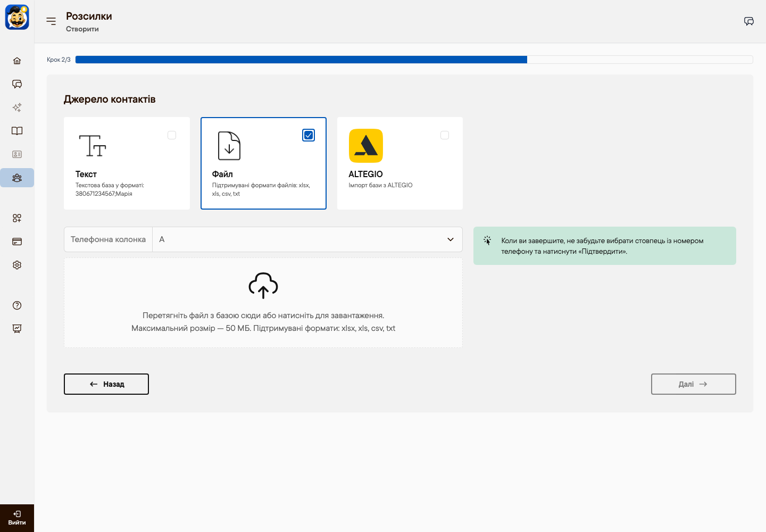The image size is (766, 532).
Task: Click Вийти at sidebar bottom
Action: [17, 518]
